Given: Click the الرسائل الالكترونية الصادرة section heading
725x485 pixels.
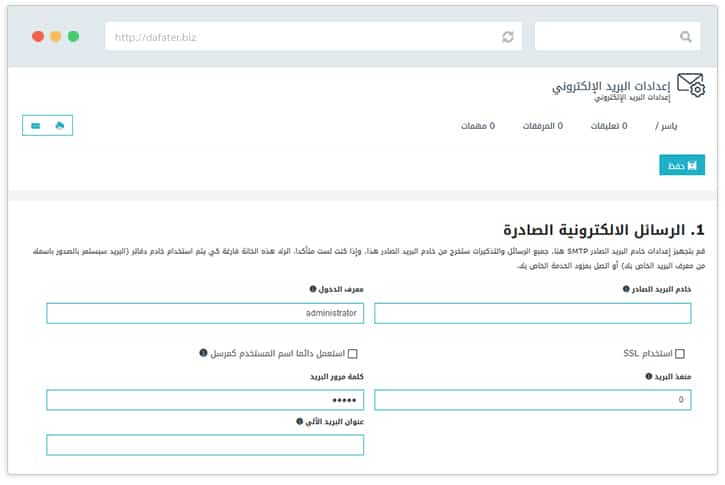Looking at the screenshot, I should click(603, 230).
